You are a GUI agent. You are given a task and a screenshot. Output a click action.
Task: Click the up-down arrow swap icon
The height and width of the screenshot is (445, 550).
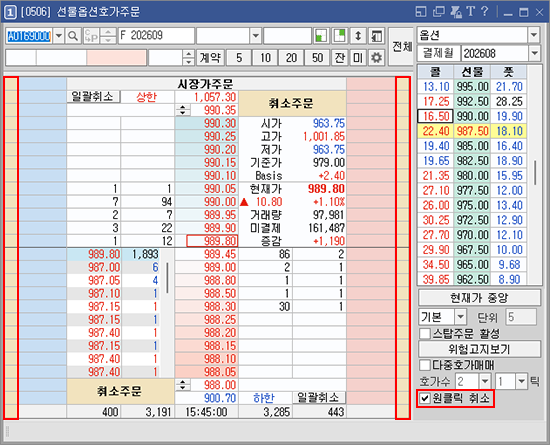(x=358, y=36)
